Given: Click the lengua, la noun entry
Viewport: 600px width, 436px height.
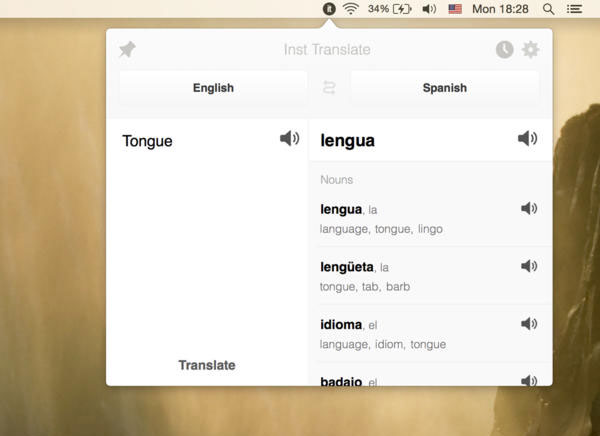Looking at the screenshot, I should pos(430,218).
